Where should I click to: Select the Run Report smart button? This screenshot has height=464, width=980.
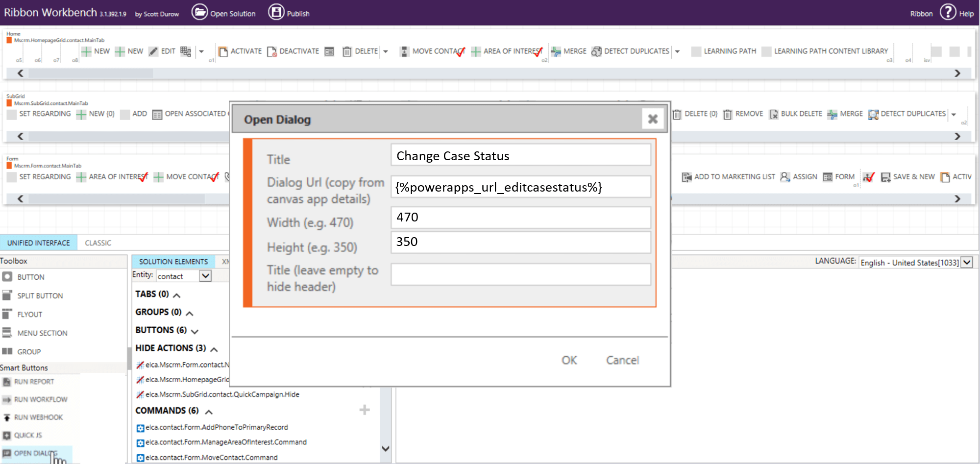coord(33,382)
